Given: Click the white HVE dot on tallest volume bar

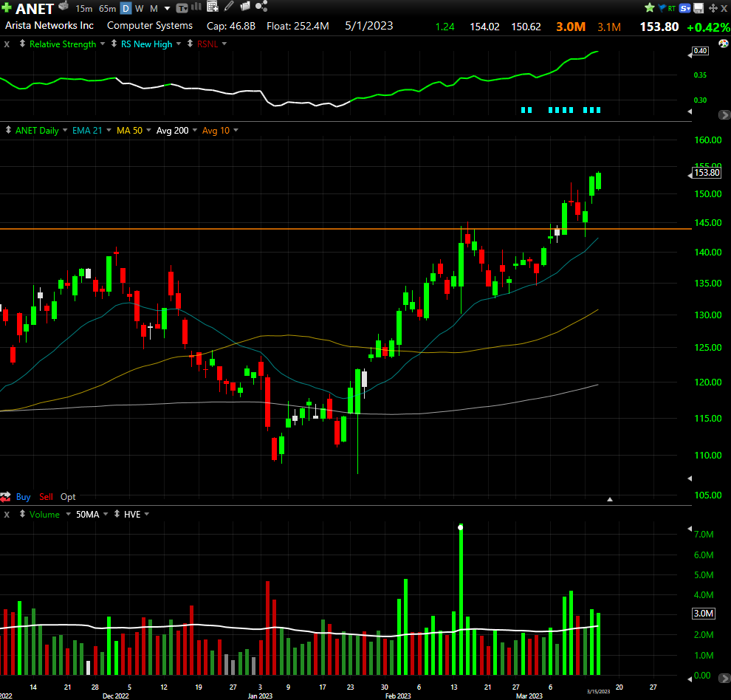Looking at the screenshot, I should [x=461, y=527].
